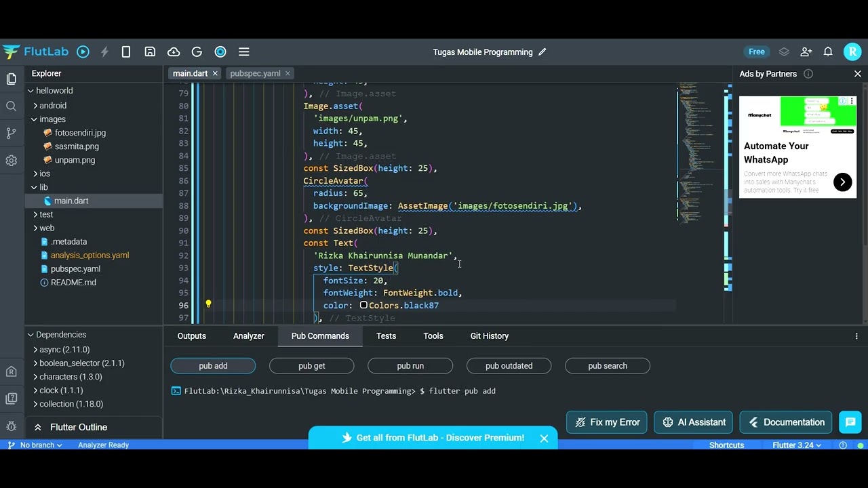Open notifications bell
The image size is (868, 488).
point(828,52)
